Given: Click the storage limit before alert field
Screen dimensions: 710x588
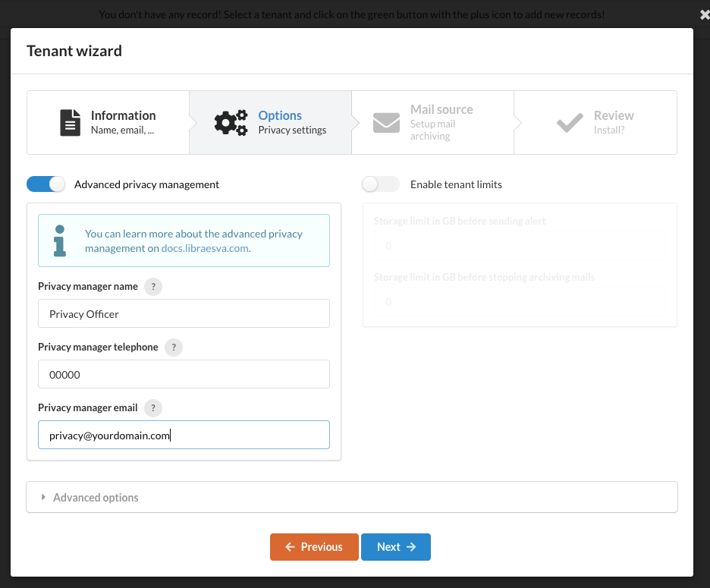Looking at the screenshot, I should click(x=520, y=246).
